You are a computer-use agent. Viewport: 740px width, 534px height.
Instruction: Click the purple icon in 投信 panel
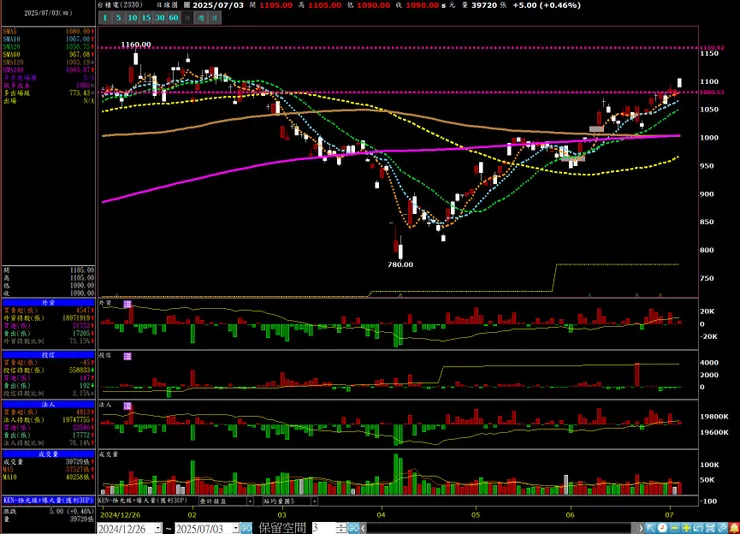[x=127, y=356]
